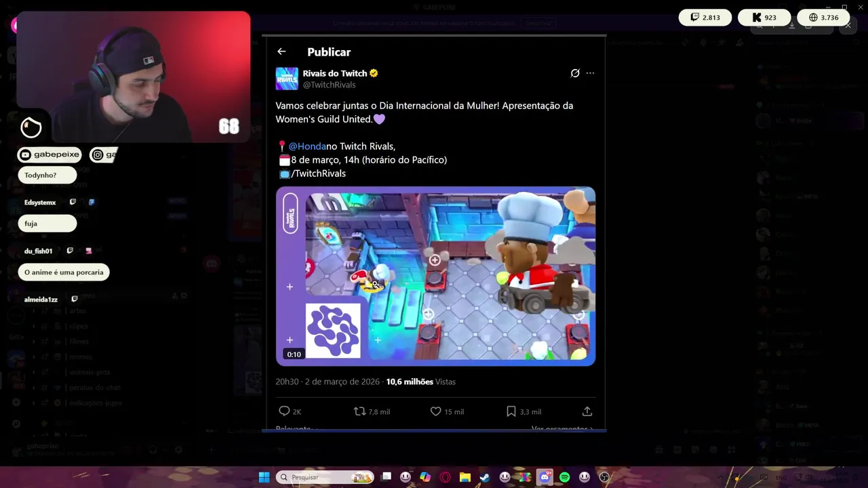The width and height of the screenshot is (868, 488).
Task: Share the post via upload arrow icon
Action: 587,411
